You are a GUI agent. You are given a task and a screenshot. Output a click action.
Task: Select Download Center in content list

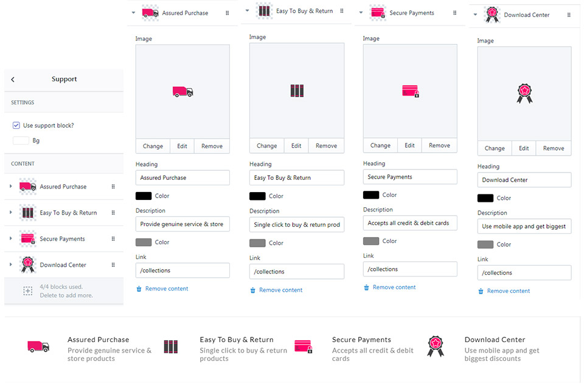pyautogui.click(x=64, y=265)
